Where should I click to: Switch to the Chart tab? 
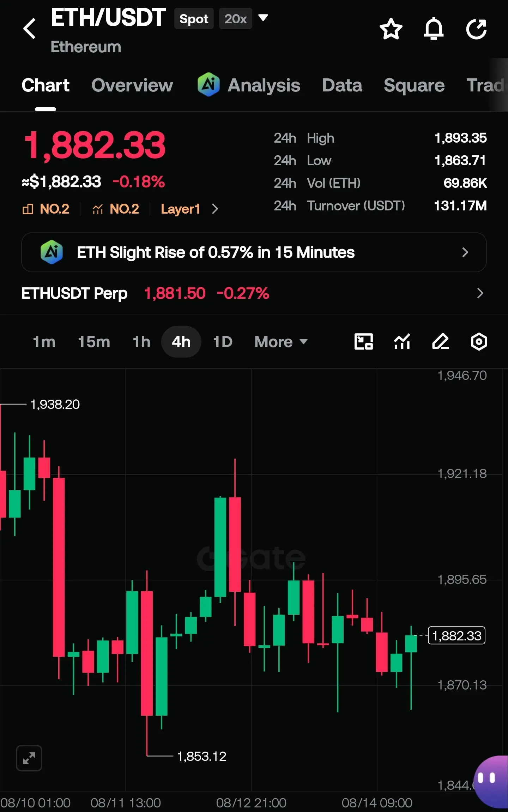46,85
